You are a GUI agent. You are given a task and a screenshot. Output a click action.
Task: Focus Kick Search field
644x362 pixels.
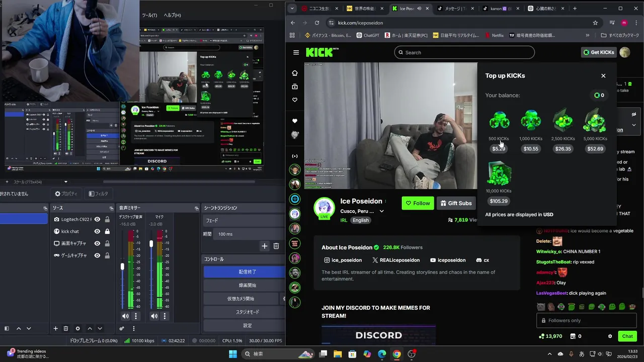[x=464, y=52]
